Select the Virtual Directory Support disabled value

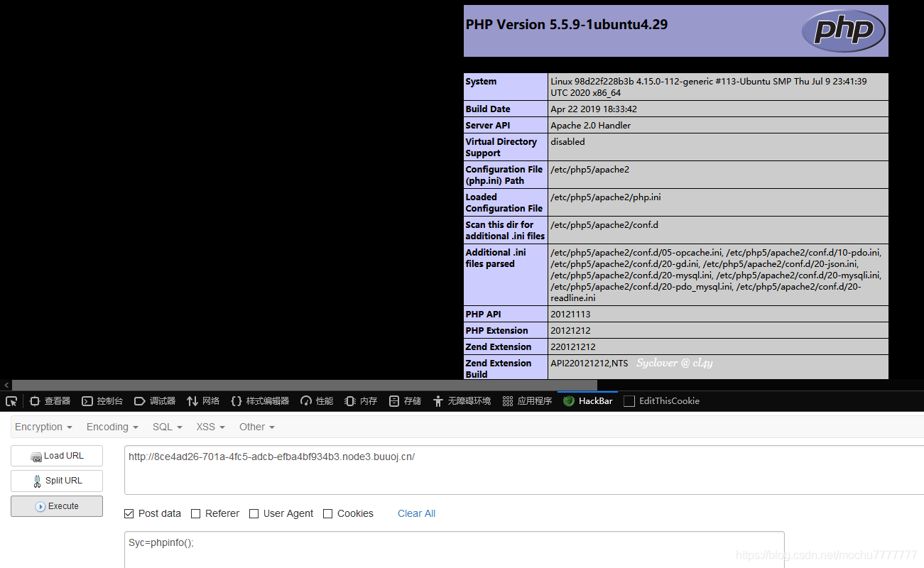[x=567, y=141]
